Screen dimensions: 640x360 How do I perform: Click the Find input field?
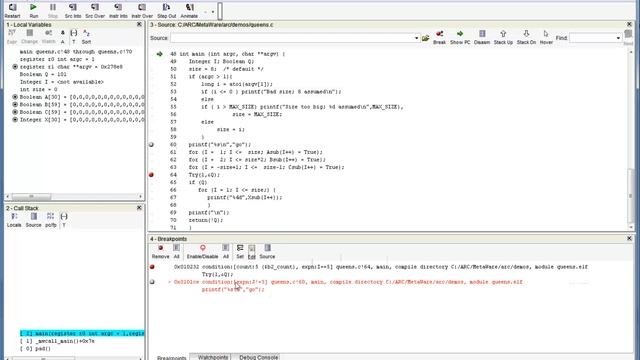coord(592,38)
